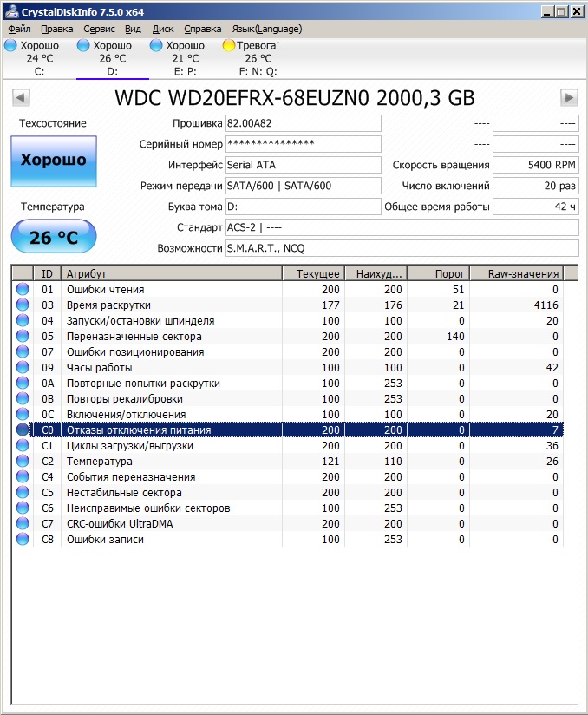This screenshot has height=715, width=588.
Task: Click status orb of C0 Отказы отключения питания
Action: (23, 430)
